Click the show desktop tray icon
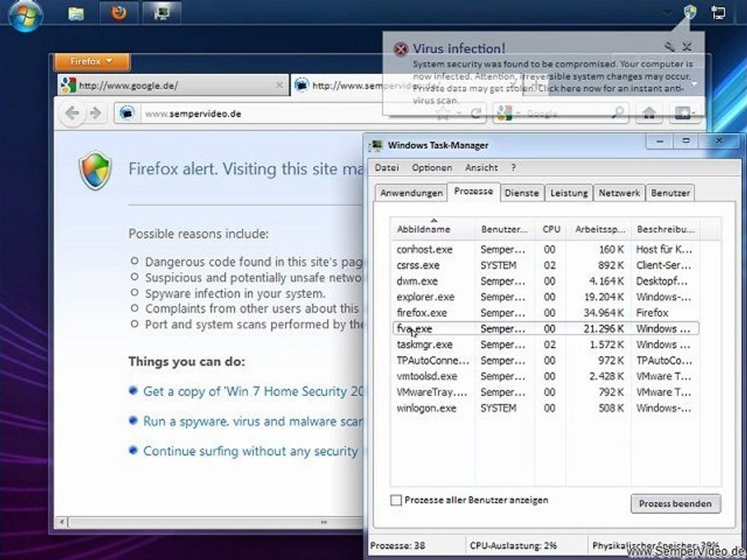 point(718,13)
